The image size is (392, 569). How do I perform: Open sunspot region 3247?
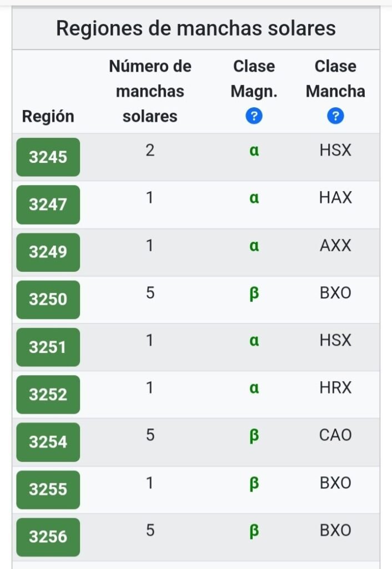48,204
